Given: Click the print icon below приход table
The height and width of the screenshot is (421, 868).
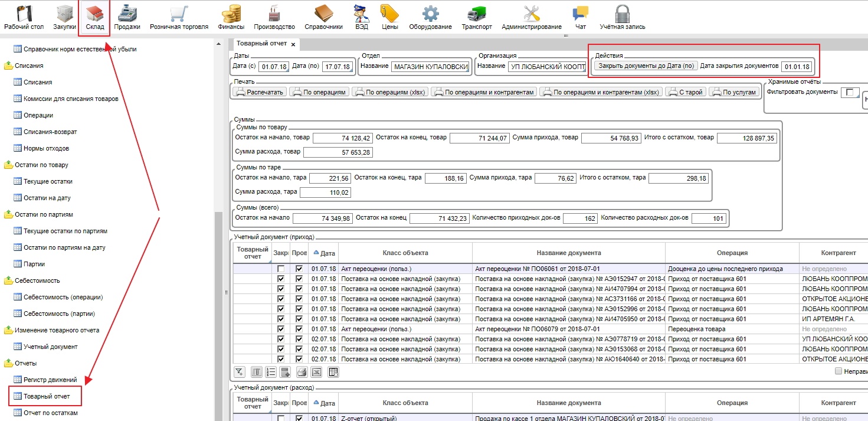Looking at the screenshot, I should 302,372.
